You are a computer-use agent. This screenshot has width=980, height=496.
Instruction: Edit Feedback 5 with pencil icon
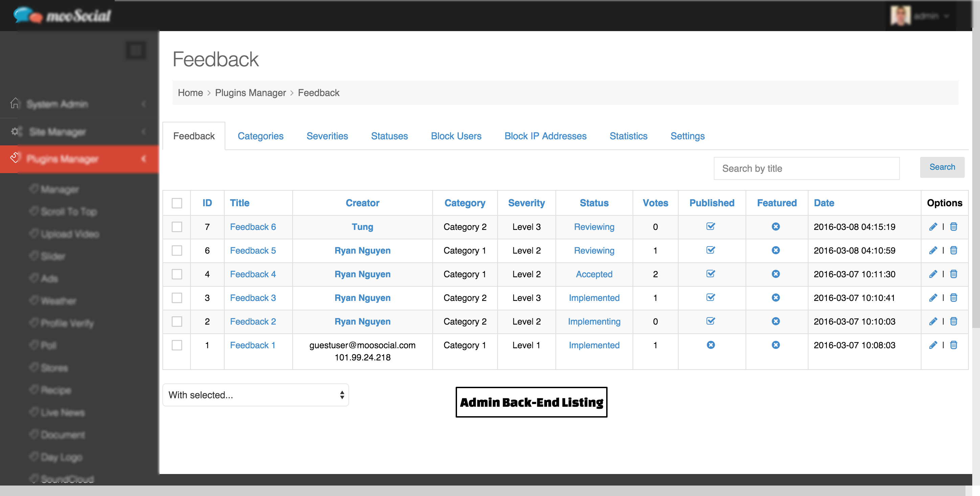pos(933,250)
